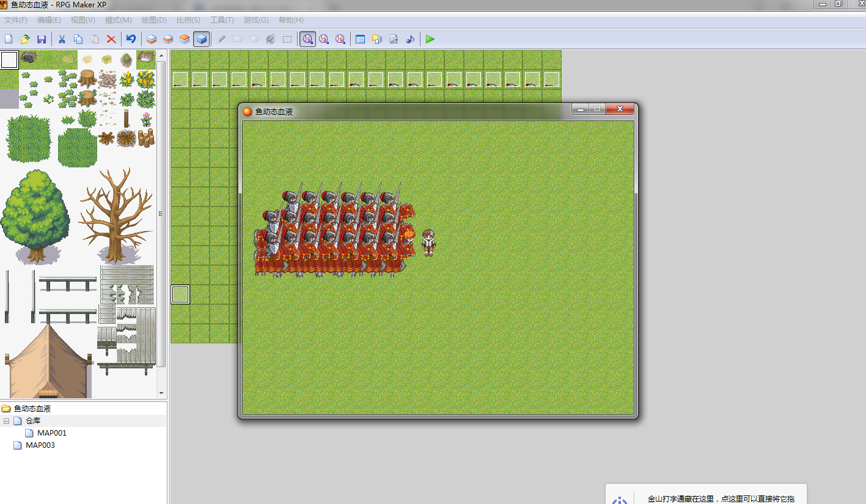The image size is (866, 504).
Task: Pick the tent tile in the tileset
Action: [48, 361]
